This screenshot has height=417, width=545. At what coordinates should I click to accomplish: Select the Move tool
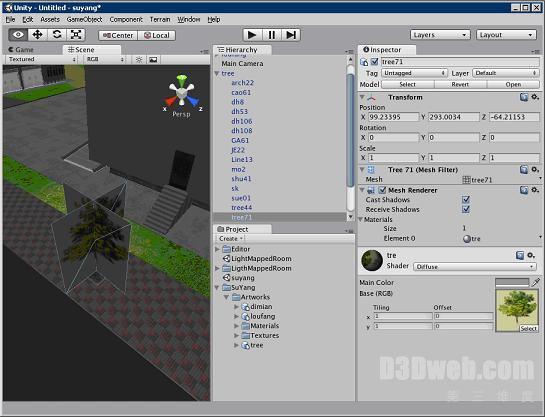click(x=37, y=35)
